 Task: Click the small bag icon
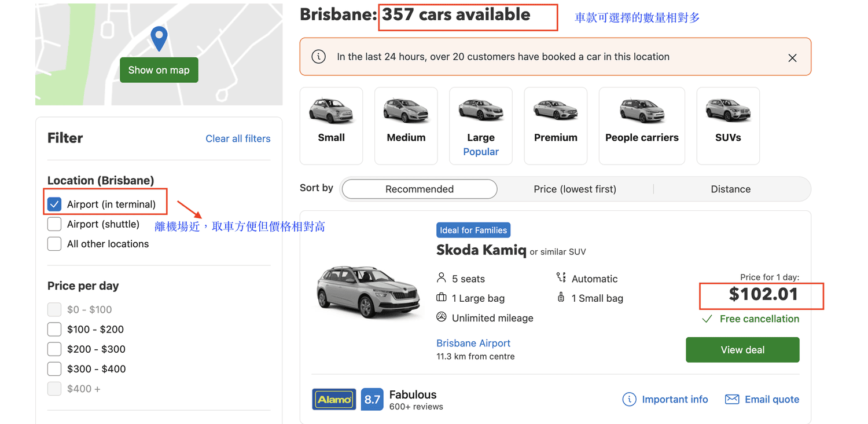tap(561, 298)
